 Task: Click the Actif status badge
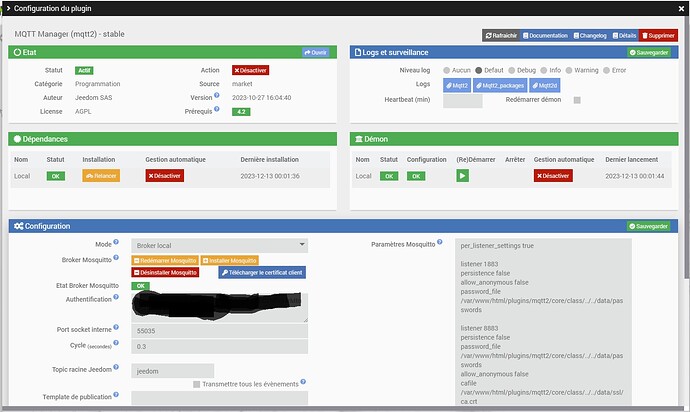[84, 70]
